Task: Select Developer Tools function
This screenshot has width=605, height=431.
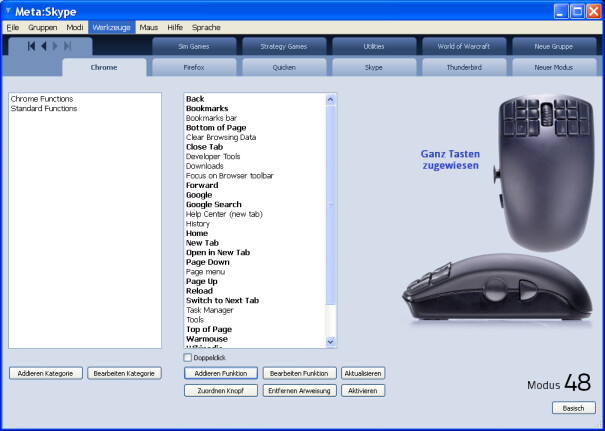Action: [213, 156]
